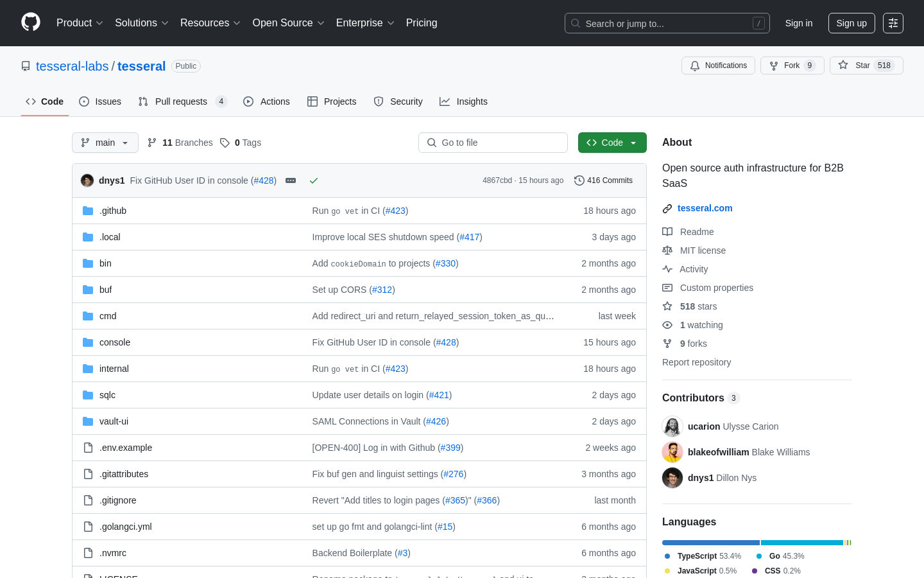
Task: Open blakeofwilliam contributor avatar
Action: (672, 452)
